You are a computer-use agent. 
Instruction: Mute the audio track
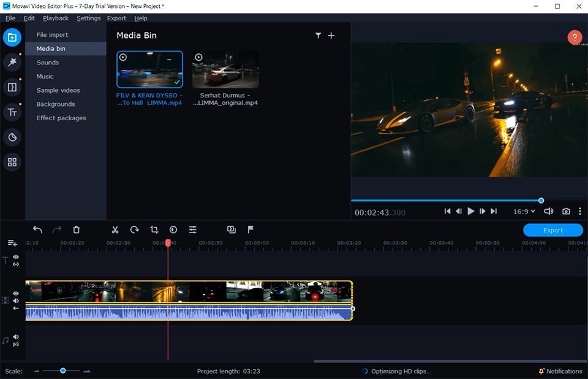pyautogui.click(x=15, y=337)
